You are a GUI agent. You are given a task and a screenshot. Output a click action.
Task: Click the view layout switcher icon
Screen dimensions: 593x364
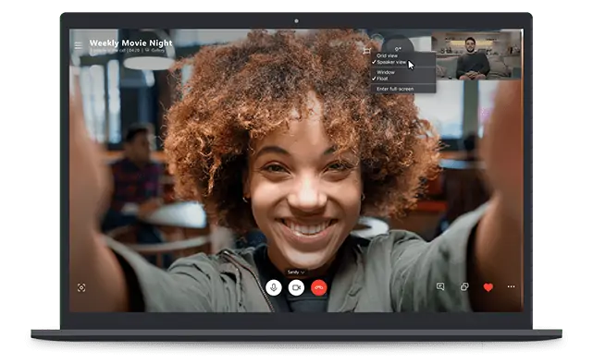coord(367,51)
